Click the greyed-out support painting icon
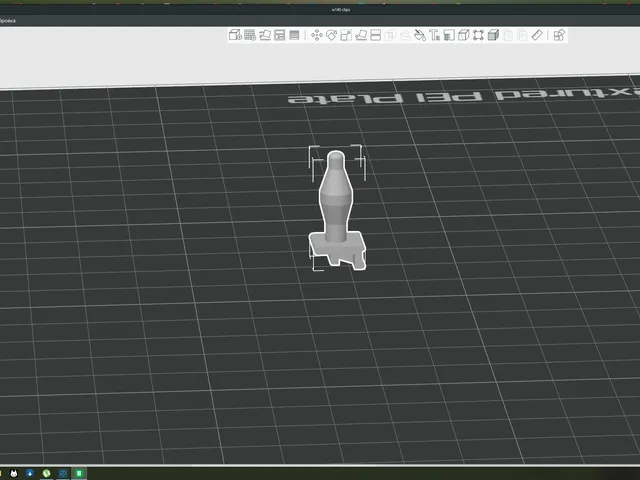This screenshot has height=480, width=640. pos(405,36)
